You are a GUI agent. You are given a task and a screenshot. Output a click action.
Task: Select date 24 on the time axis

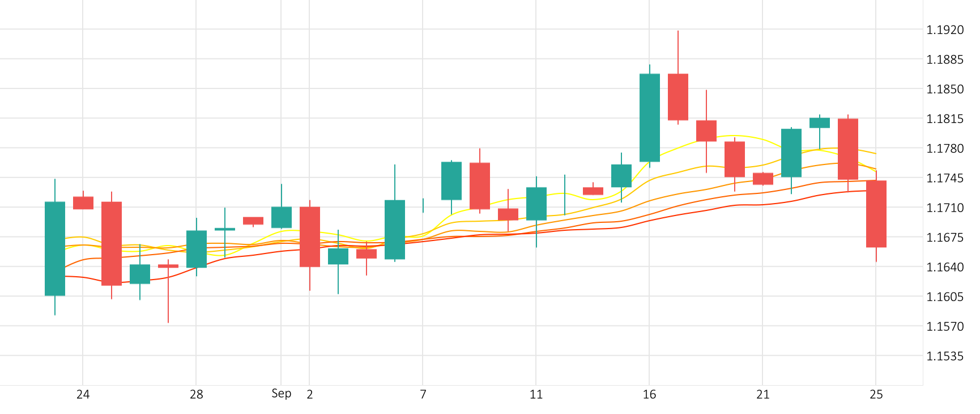tap(83, 394)
